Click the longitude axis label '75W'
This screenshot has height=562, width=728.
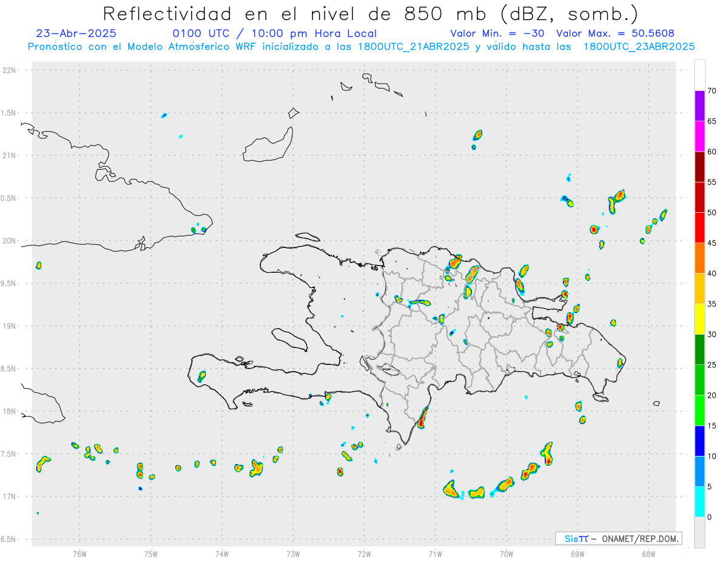(150, 554)
